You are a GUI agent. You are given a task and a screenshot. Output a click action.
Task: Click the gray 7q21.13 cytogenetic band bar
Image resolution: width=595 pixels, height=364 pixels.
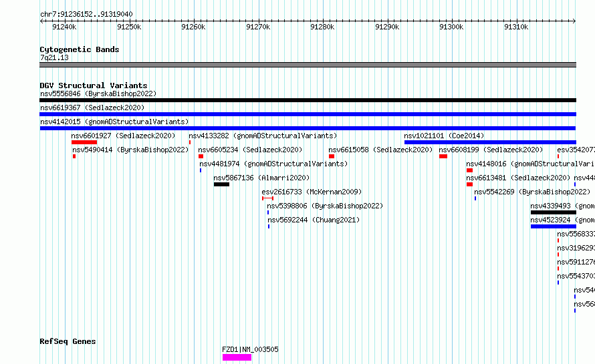click(308, 65)
